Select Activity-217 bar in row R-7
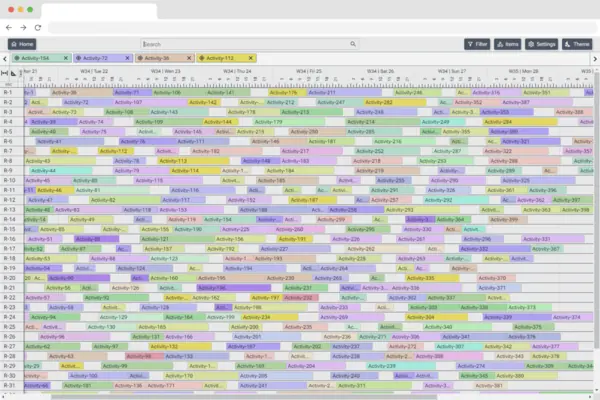This screenshot has width=600, height=400. (x=311, y=151)
